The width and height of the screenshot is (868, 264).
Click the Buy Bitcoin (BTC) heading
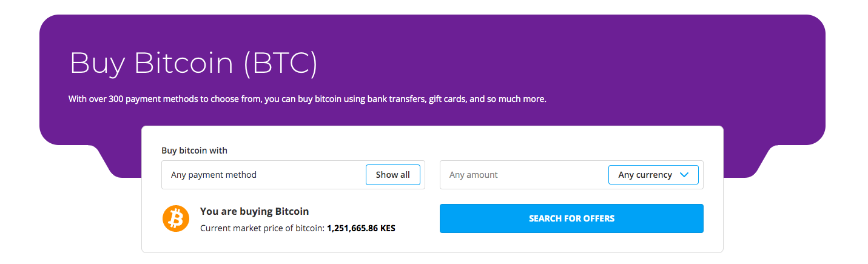(193, 63)
